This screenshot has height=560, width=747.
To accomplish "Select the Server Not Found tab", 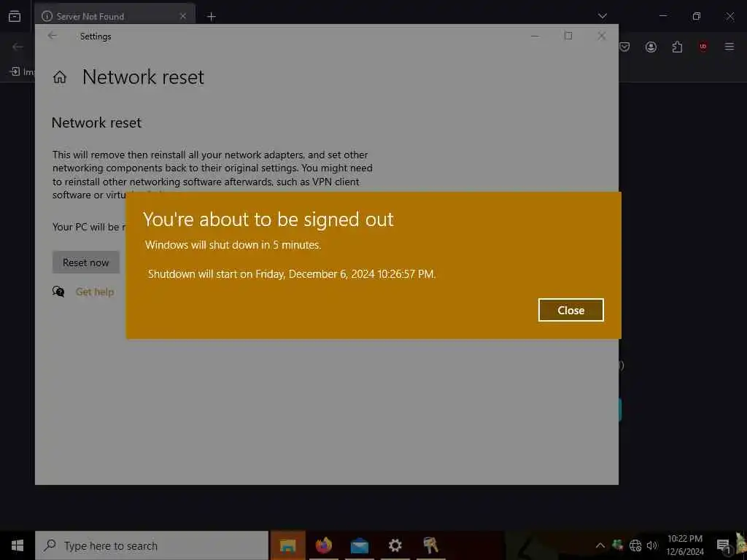I will tap(115, 16).
